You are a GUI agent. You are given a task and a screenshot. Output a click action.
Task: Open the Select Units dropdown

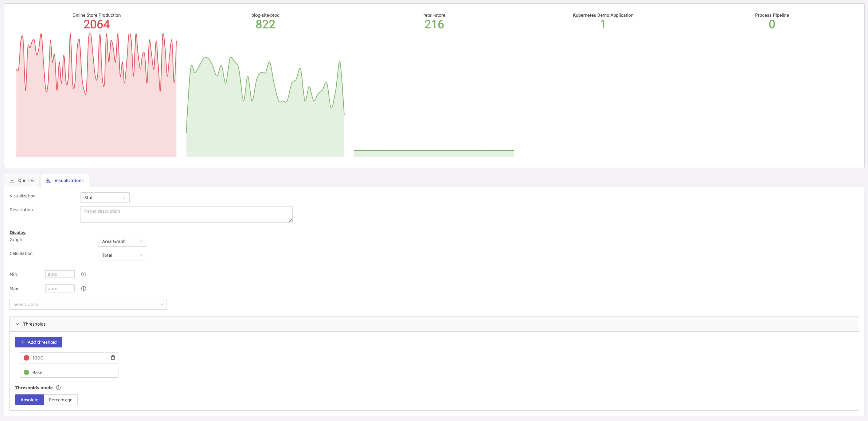click(x=88, y=304)
